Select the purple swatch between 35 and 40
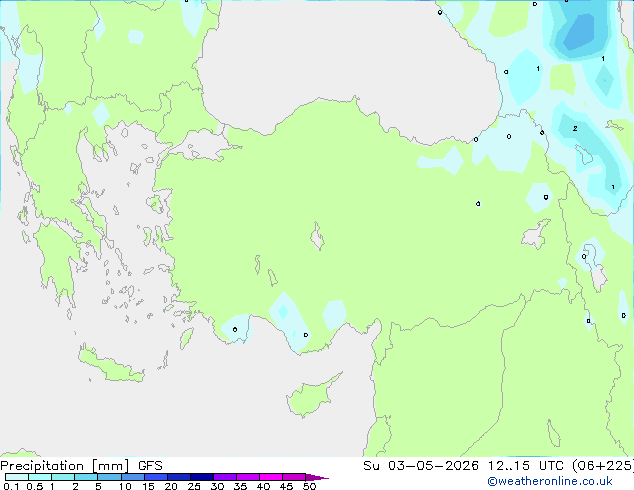The width and height of the screenshot is (634, 490). (x=247, y=477)
